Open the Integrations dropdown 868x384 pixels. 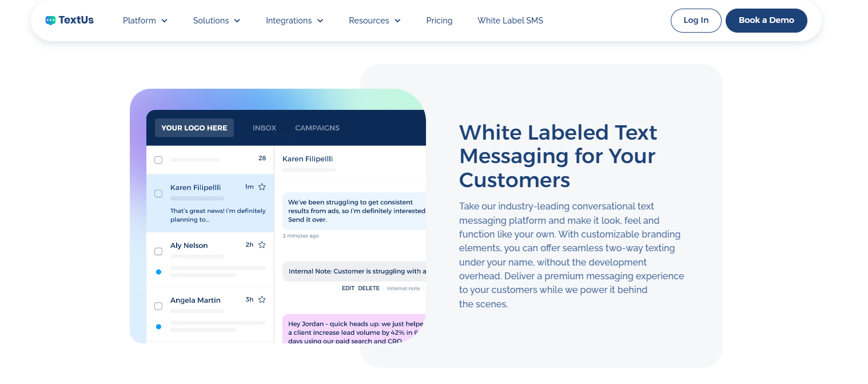tap(294, 21)
